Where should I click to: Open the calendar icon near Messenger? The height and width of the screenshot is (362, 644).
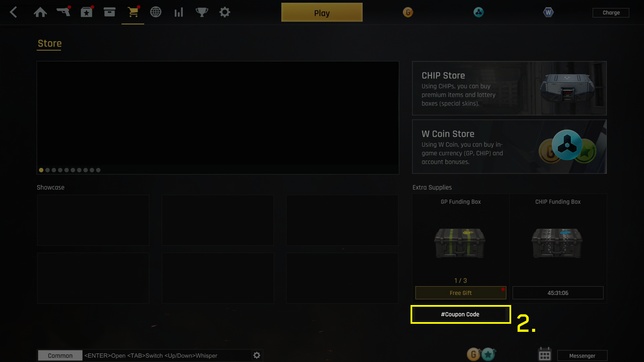click(x=544, y=354)
